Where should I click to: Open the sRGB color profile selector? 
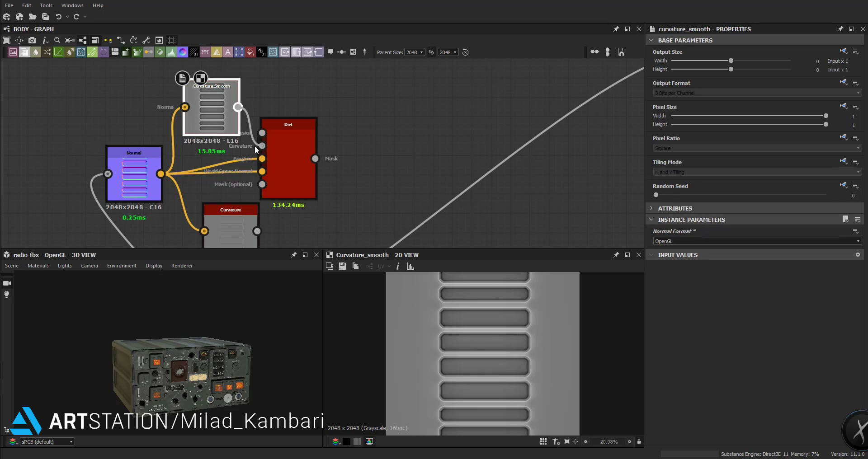click(47, 441)
